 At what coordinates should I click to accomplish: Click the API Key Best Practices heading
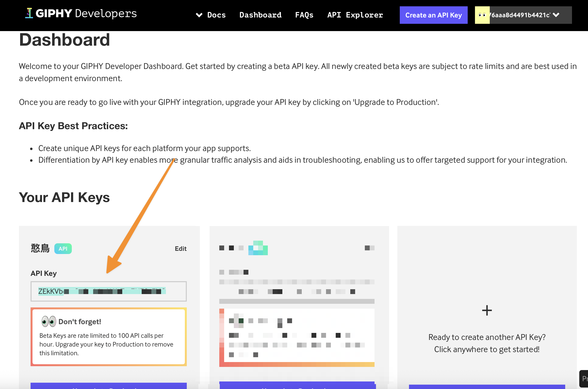click(x=73, y=126)
